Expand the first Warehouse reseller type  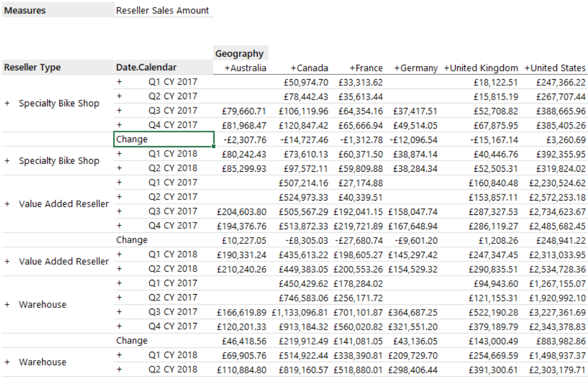[x=7, y=305]
